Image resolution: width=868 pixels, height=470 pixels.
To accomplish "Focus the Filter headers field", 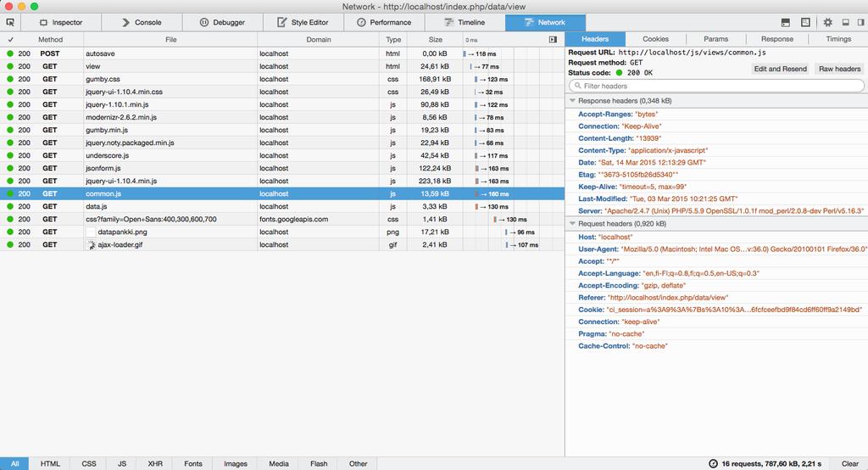I will click(x=716, y=86).
